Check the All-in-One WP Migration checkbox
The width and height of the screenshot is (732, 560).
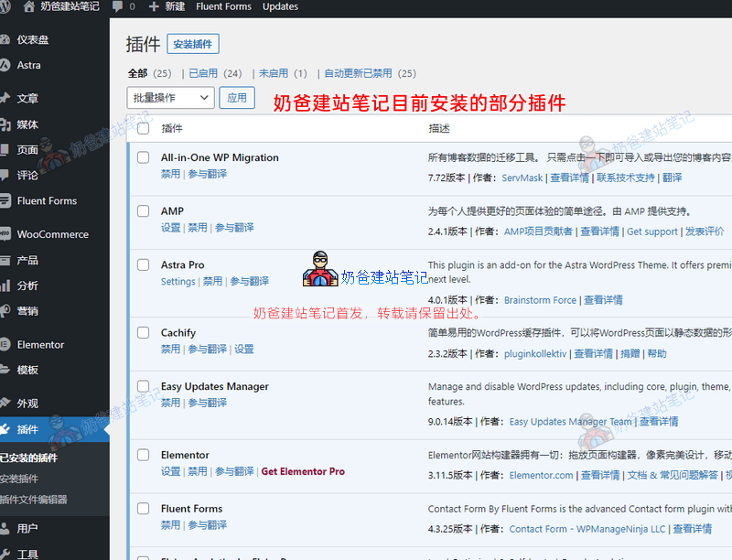pos(143,157)
